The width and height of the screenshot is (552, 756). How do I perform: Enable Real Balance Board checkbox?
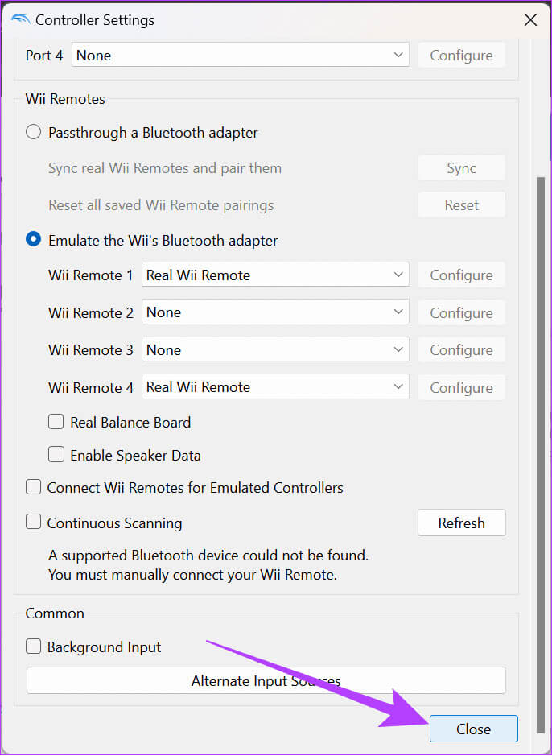(56, 422)
